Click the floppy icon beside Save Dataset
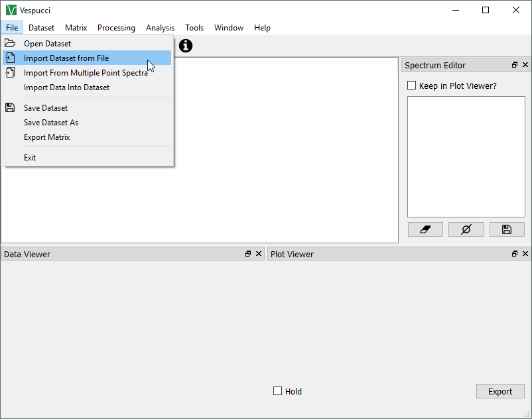532x419 pixels. pos(10,107)
